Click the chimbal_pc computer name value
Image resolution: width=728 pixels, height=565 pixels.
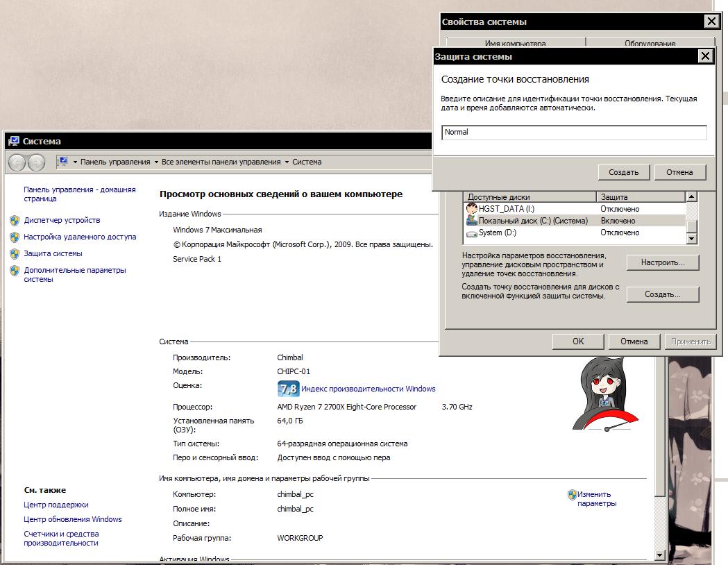tap(295, 494)
